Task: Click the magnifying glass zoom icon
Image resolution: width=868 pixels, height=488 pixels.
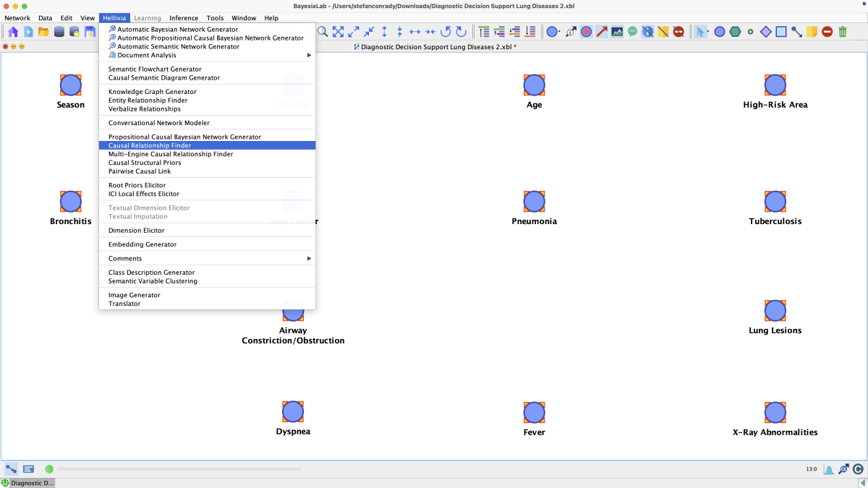Action: pyautogui.click(x=323, y=32)
